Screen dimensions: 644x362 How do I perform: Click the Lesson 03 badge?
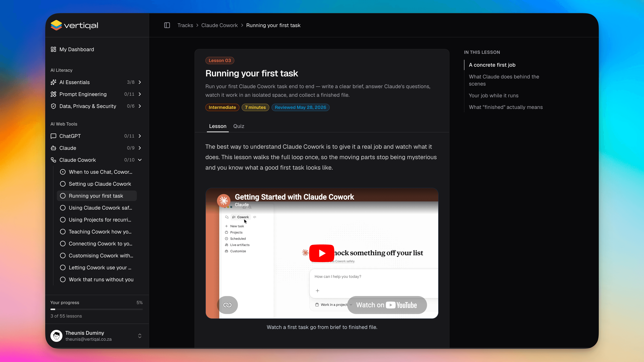click(220, 61)
